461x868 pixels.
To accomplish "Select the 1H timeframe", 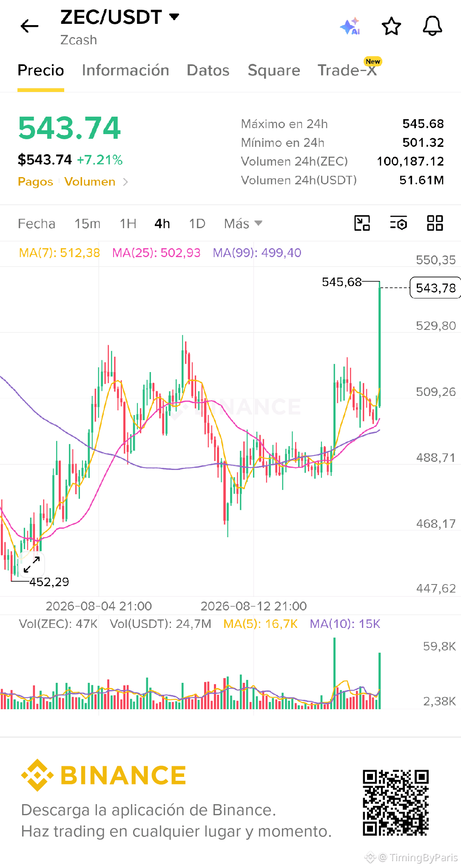I will [128, 223].
